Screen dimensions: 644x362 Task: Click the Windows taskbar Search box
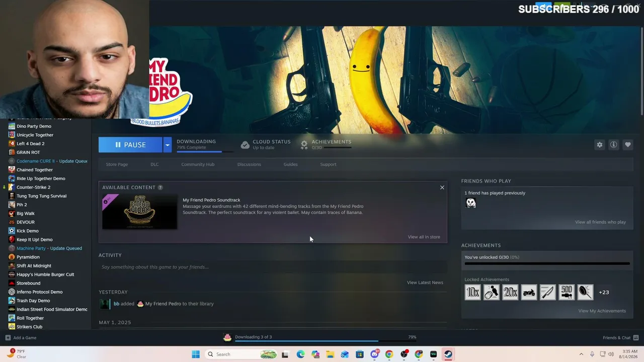click(x=242, y=354)
